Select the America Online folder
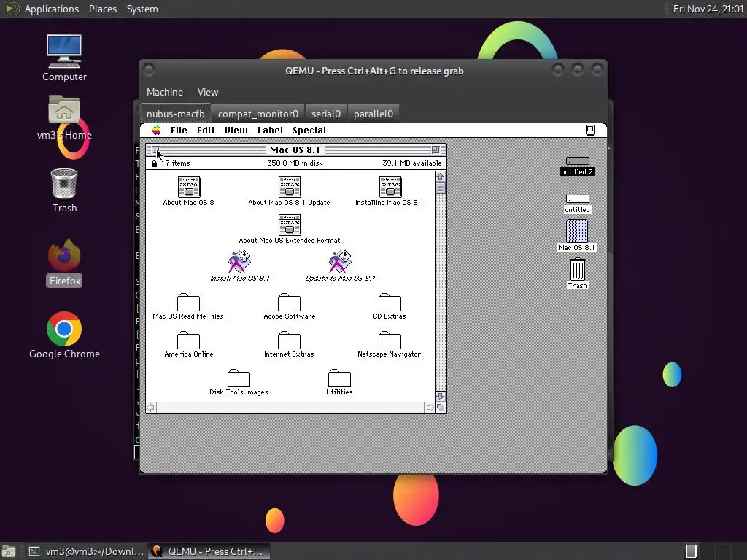This screenshot has height=560, width=747. [189, 340]
